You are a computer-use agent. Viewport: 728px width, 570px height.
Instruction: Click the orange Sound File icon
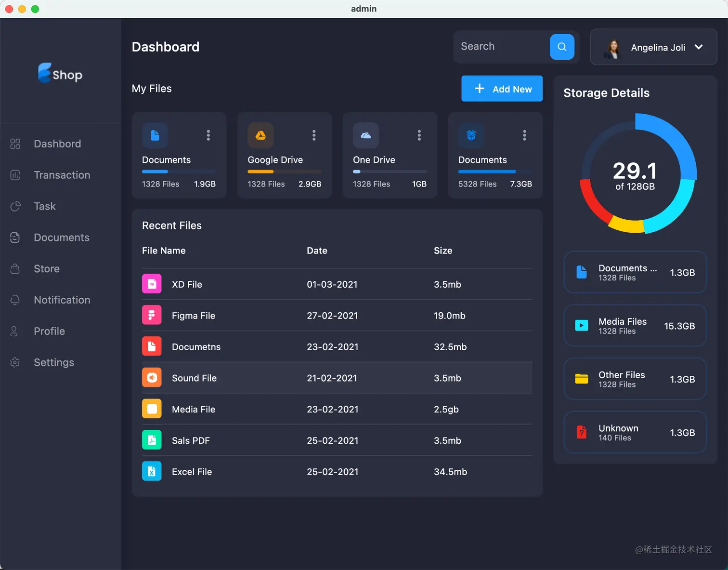152,378
